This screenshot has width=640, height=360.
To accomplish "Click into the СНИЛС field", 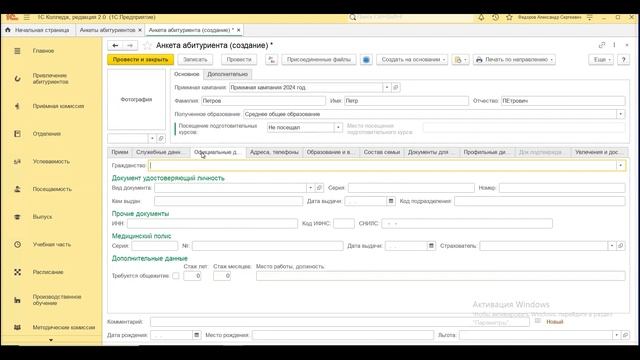I will [467, 223].
